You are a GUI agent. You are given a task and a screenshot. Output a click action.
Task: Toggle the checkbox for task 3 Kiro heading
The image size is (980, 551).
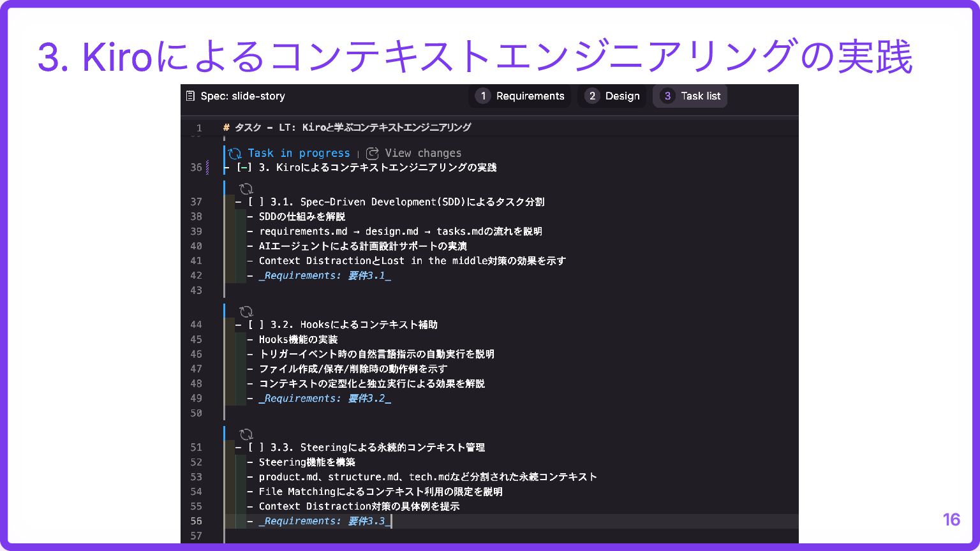pyautogui.click(x=244, y=168)
